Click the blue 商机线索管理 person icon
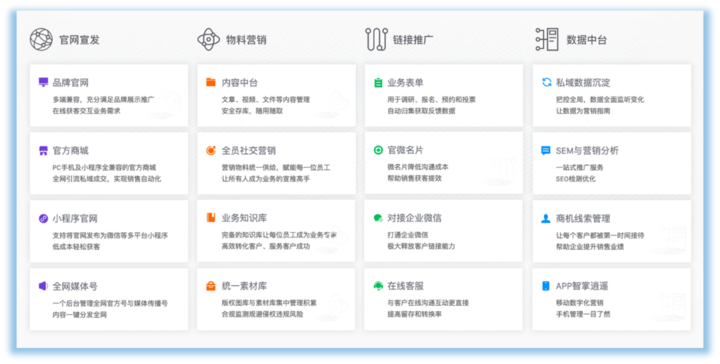 click(x=546, y=218)
